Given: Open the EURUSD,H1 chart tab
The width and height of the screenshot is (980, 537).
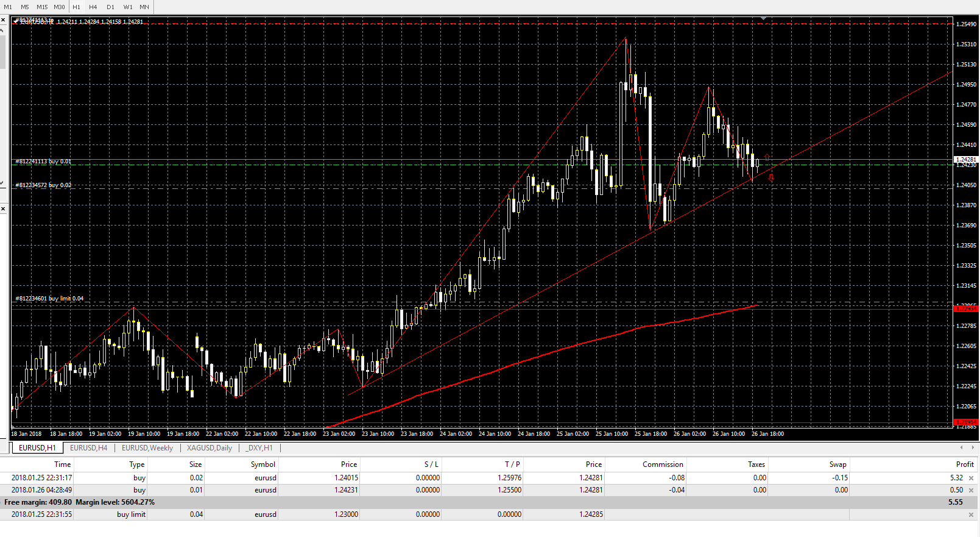Looking at the screenshot, I should (x=37, y=448).
